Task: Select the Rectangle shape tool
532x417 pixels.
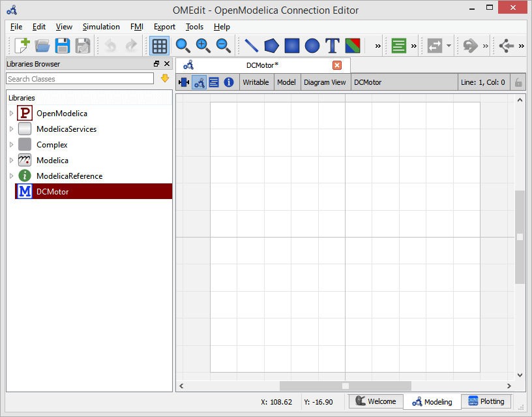Action: (x=292, y=46)
